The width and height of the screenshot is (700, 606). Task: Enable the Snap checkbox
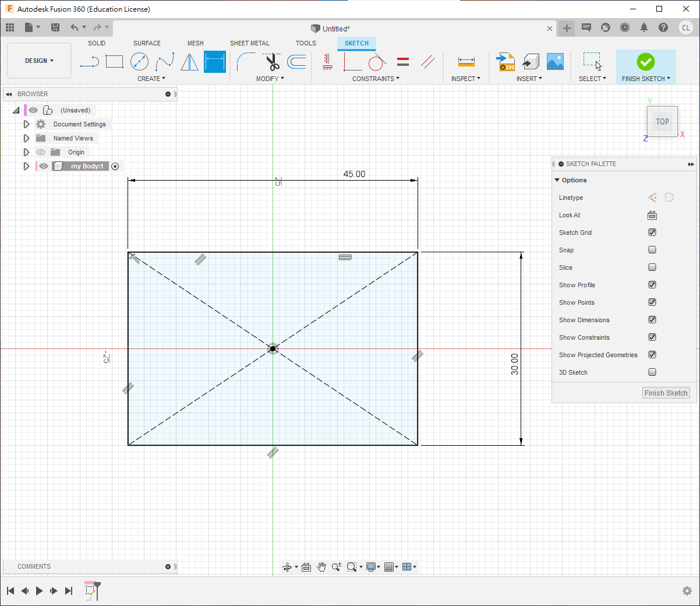[652, 250]
